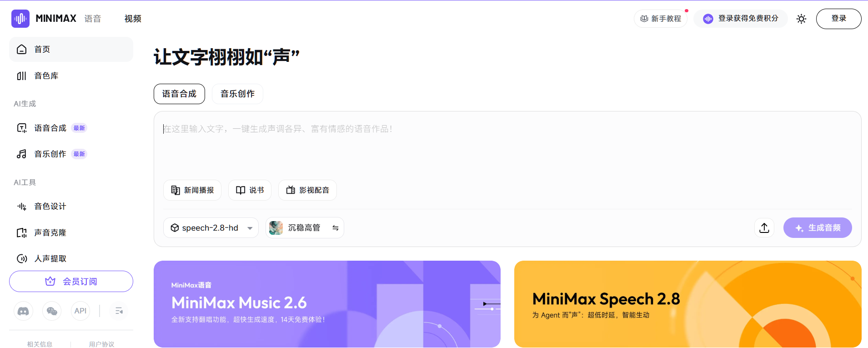Click the 生成音频 generate button
This screenshot has height=348, width=868.
tap(818, 228)
